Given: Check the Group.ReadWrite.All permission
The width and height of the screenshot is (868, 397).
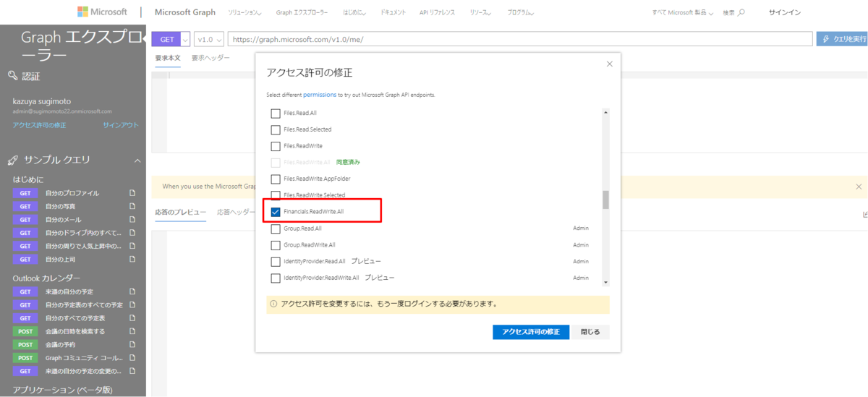Looking at the screenshot, I should point(275,245).
